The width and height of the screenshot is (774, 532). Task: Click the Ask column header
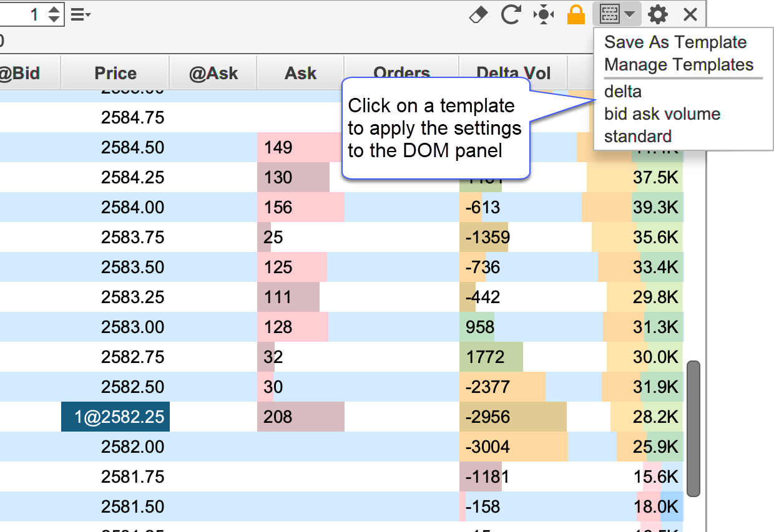[x=300, y=73]
